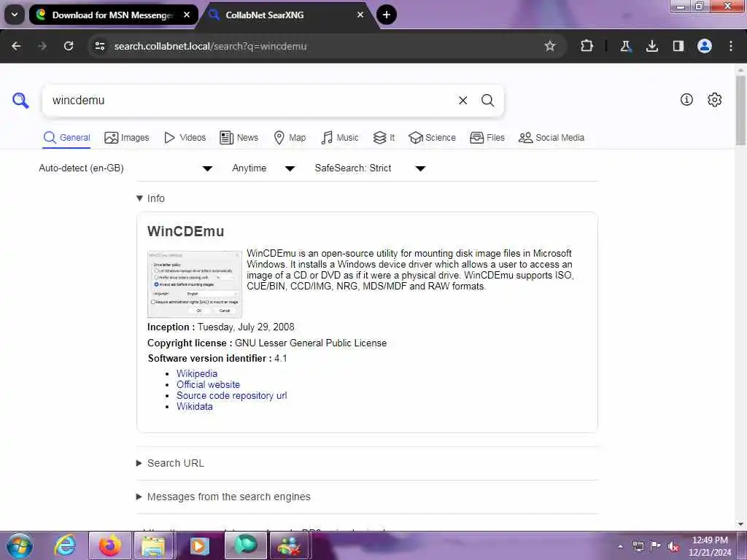
Task: Click the browser forward arrow
Action: pyautogui.click(x=42, y=46)
